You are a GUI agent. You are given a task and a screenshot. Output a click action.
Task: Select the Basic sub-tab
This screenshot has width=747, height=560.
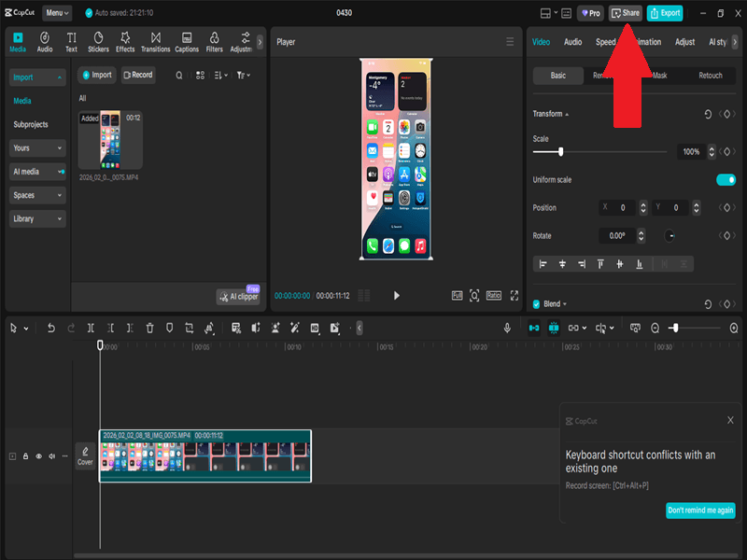[x=557, y=76]
